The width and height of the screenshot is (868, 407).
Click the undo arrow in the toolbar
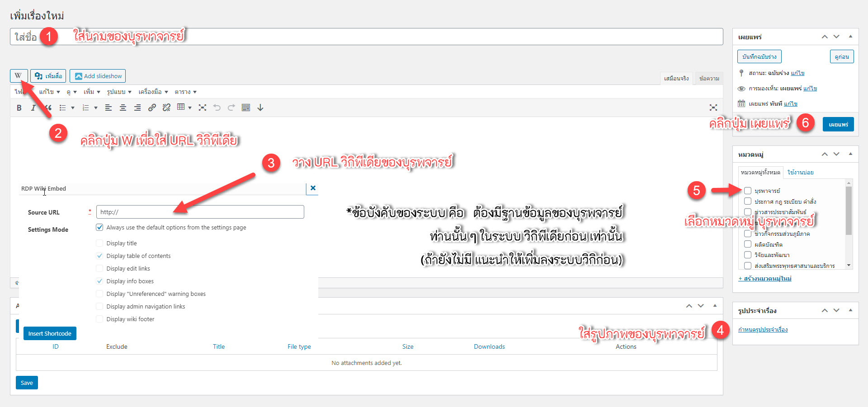pyautogui.click(x=217, y=108)
